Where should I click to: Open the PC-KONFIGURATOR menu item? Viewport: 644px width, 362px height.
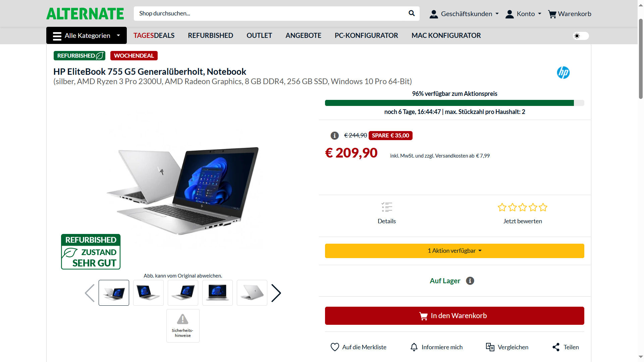coord(366,36)
